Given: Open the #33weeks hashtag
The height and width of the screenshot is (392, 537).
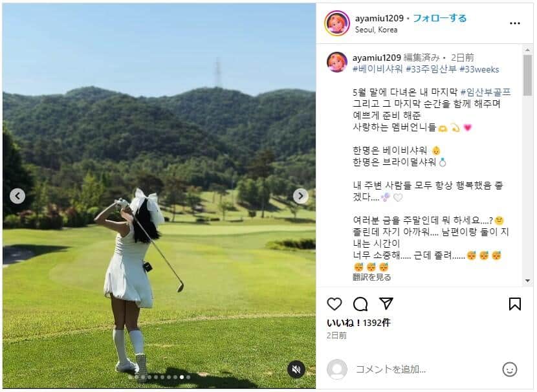Looking at the screenshot, I should [479, 69].
